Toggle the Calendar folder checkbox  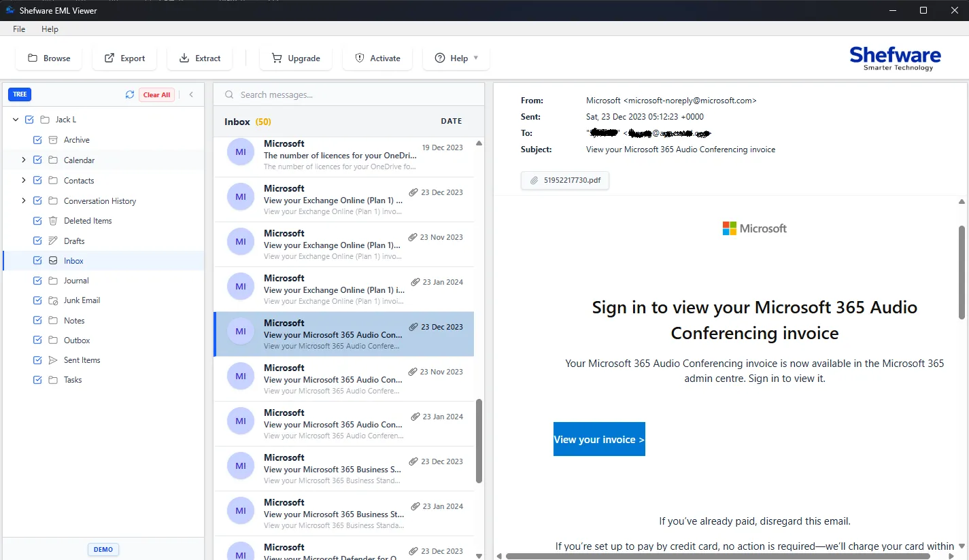[x=37, y=160]
